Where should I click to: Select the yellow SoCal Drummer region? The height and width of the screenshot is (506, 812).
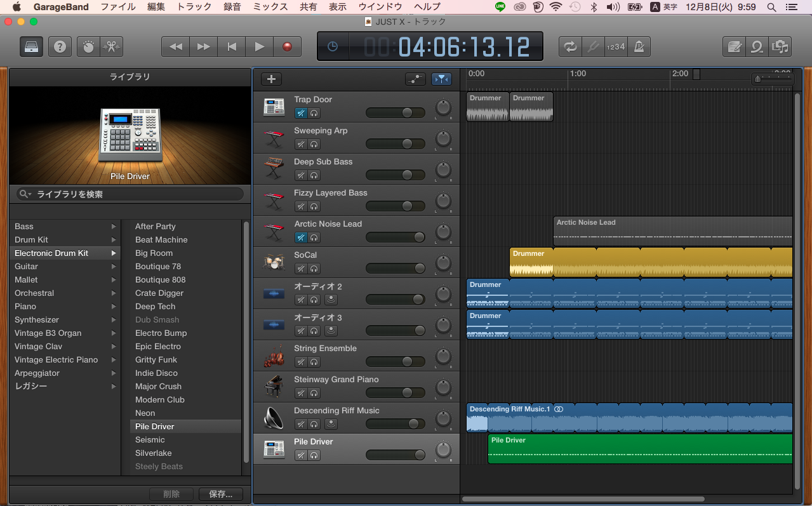(651, 262)
